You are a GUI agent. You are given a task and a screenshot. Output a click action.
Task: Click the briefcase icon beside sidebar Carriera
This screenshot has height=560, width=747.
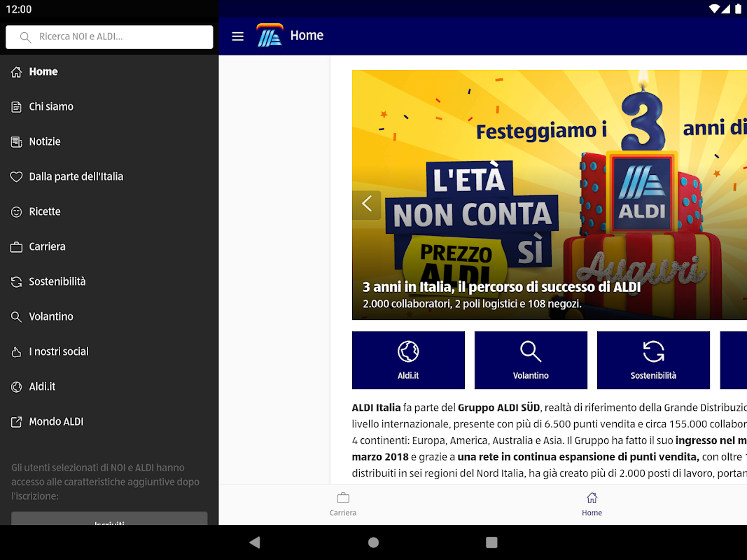[x=16, y=246]
